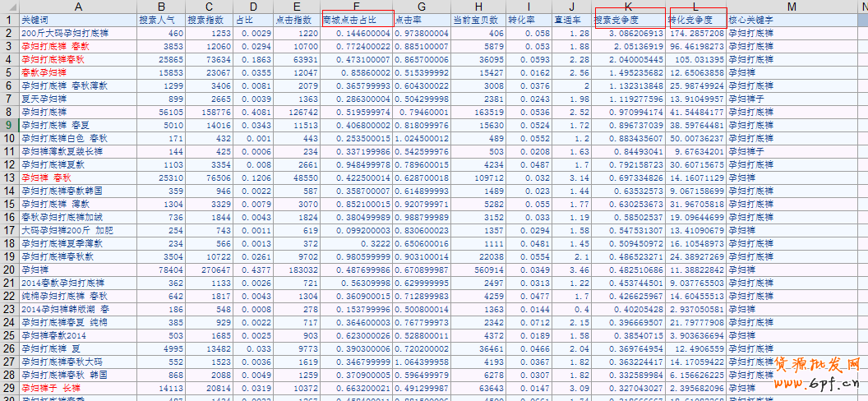Select cell with value 174.2857208
The height and width of the screenshot is (401, 868).
point(696,33)
